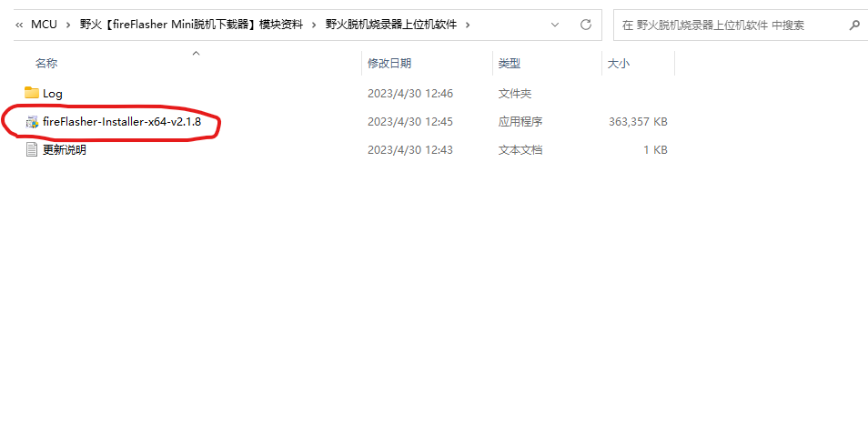Refresh the current folder view
Image resolution: width=868 pixels, height=436 pixels.
pos(586,25)
